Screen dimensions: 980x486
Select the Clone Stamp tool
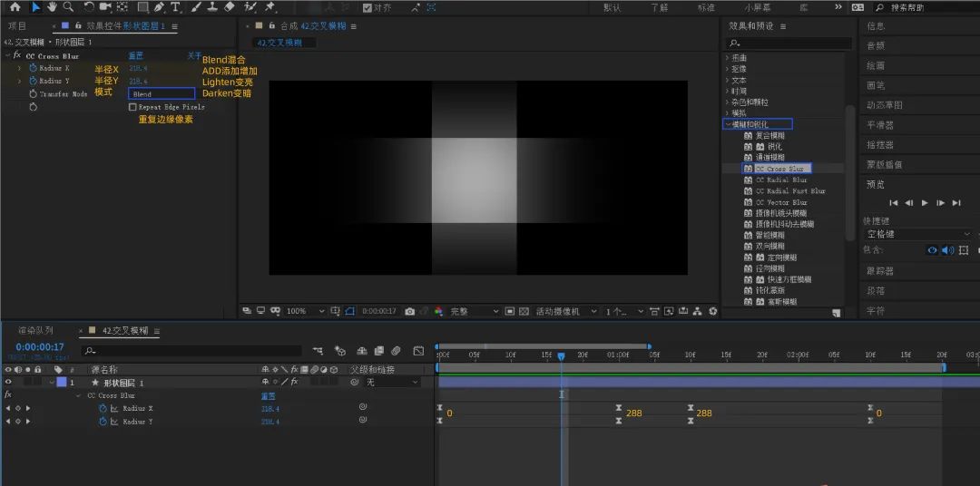pyautogui.click(x=212, y=7)
